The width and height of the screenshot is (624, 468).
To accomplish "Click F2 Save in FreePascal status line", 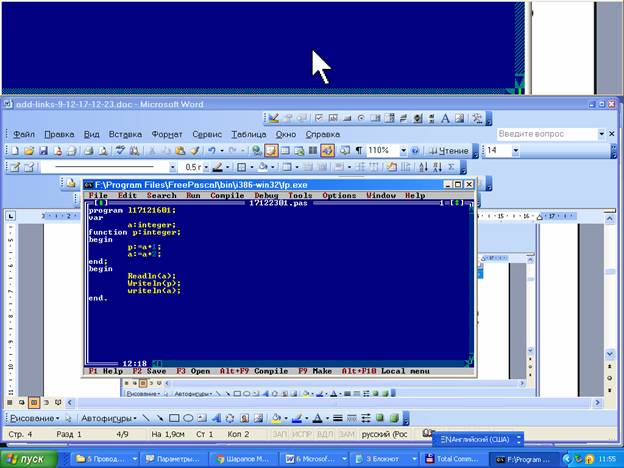I will tap(149, 371).
